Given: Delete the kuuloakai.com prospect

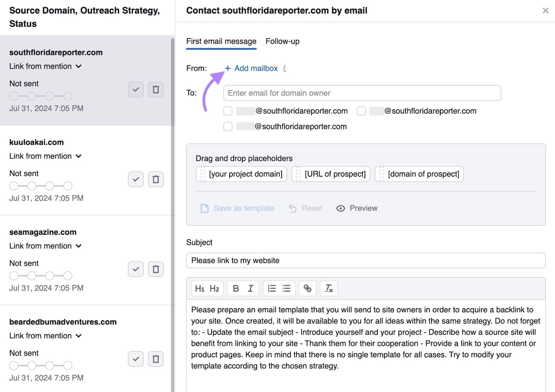Looking at the screenshot, I should click(156, 179).
